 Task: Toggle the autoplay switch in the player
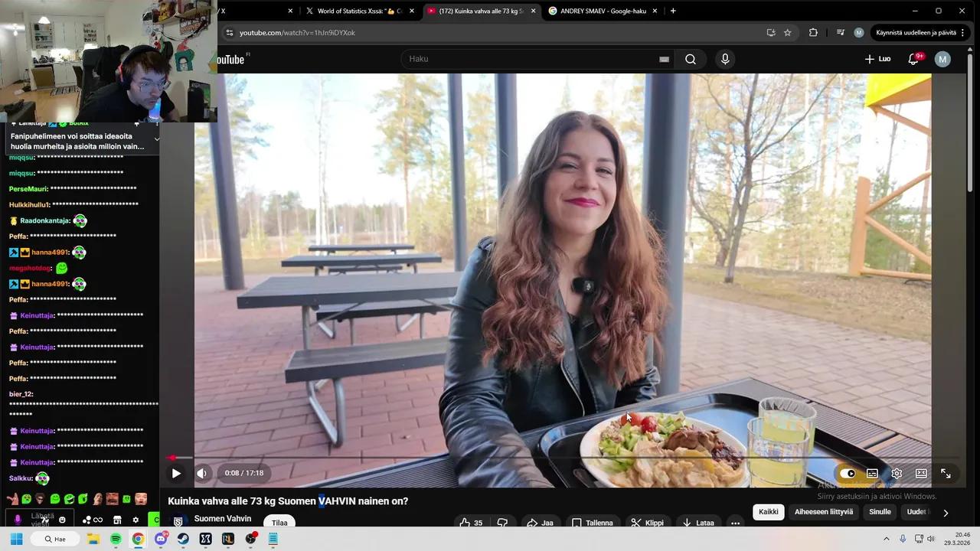[x=848, y=474]
